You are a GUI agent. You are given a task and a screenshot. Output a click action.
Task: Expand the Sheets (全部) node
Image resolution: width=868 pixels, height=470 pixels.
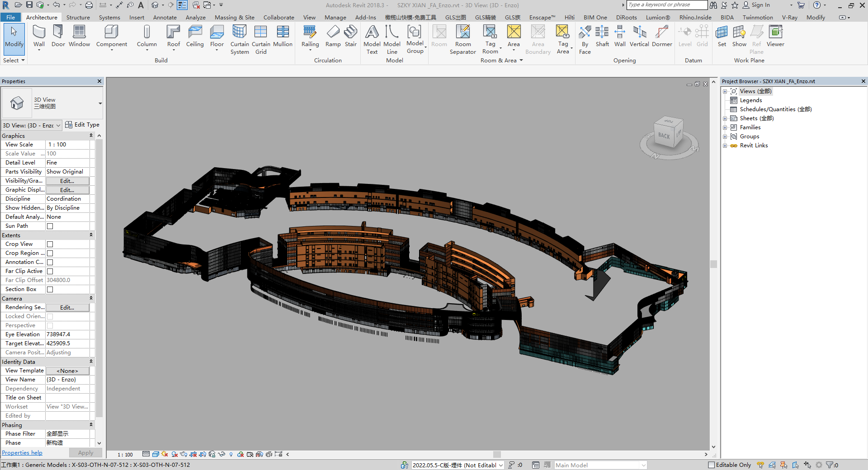click(x=725, y=118)
